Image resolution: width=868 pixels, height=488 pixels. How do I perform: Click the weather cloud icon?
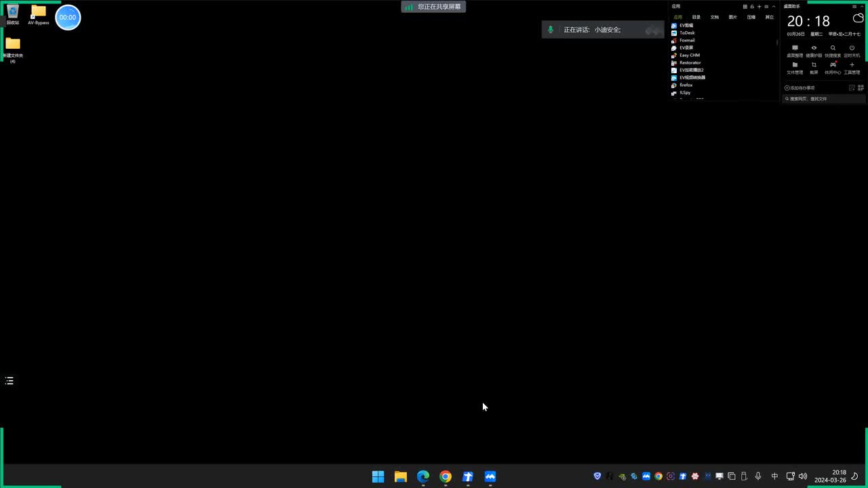tap(859, 18)
